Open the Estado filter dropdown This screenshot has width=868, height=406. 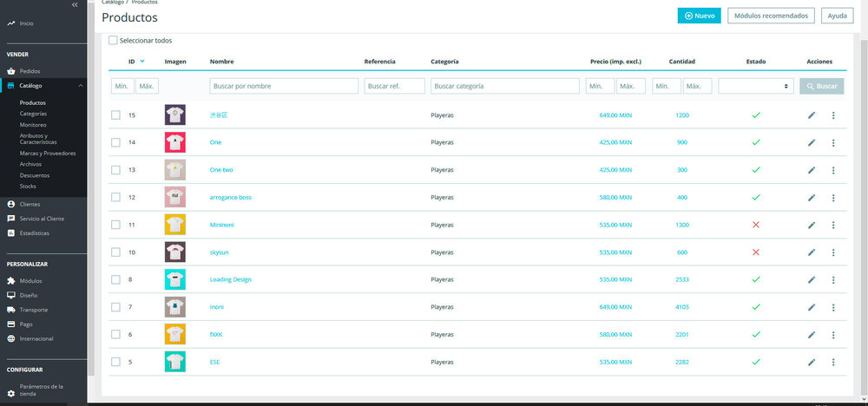(x=756, y=86)
